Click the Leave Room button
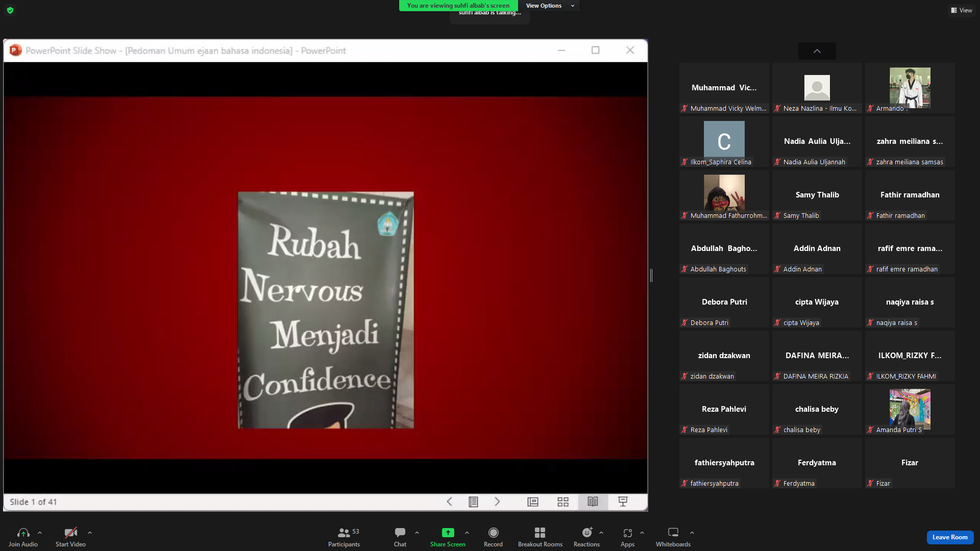Viewport: 980px width, 551px height. [950, 537]
